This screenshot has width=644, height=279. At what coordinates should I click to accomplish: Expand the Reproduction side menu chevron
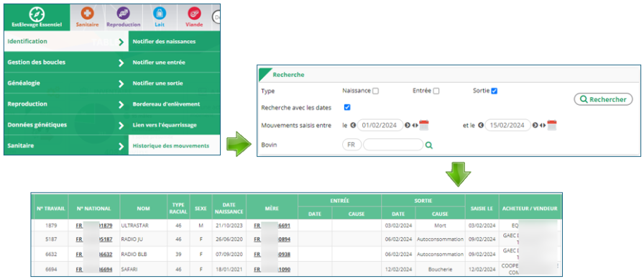click(121, 104)
